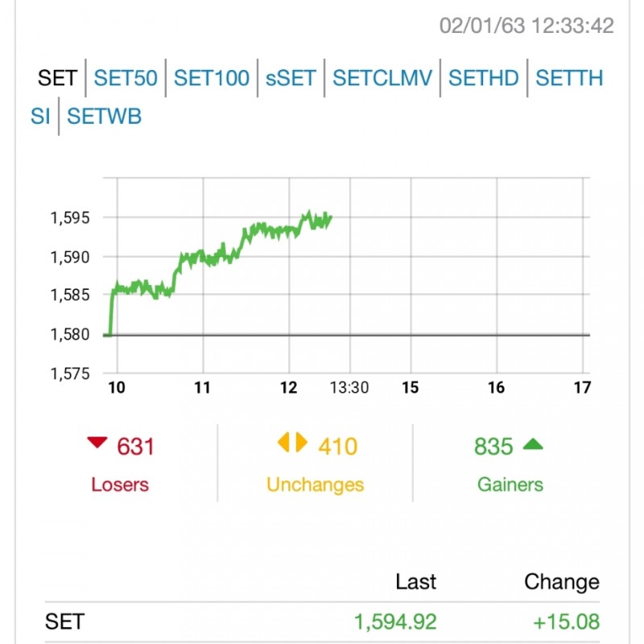This screenshot has width=644, height=644.
Task: Switch to the sSET tab
Action: pos(291,78)
